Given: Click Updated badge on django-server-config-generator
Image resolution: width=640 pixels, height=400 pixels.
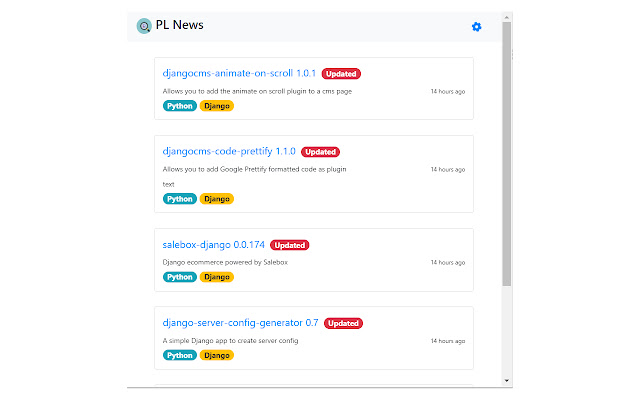Looking at the screenshot, I should [343, 323].
